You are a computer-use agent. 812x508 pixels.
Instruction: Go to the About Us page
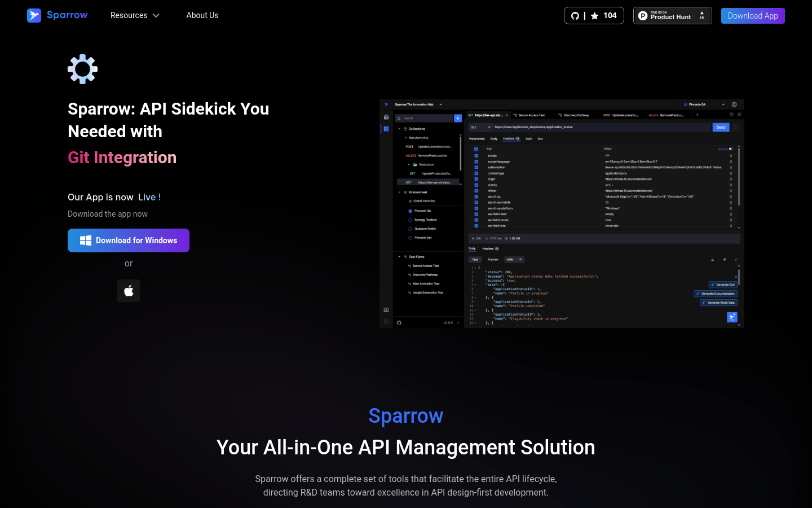[x=202, y=15]
